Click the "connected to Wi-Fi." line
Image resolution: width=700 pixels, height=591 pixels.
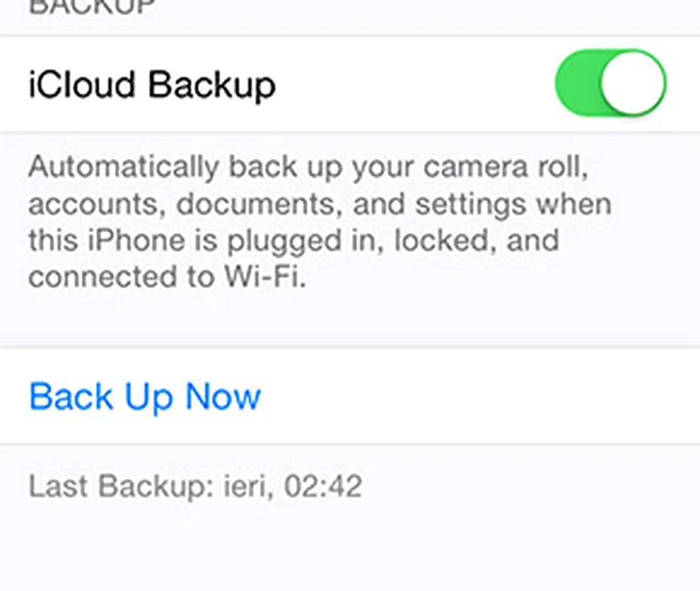click(167, 278)
